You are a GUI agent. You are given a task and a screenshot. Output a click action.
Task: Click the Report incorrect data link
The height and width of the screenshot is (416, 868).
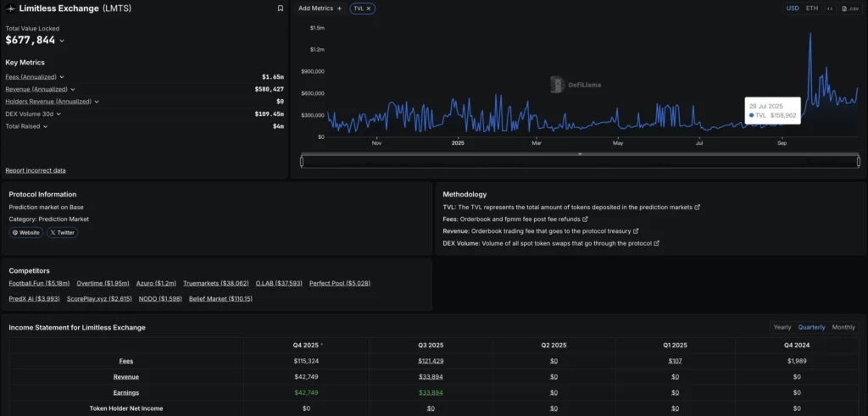[x=36, y=170]
